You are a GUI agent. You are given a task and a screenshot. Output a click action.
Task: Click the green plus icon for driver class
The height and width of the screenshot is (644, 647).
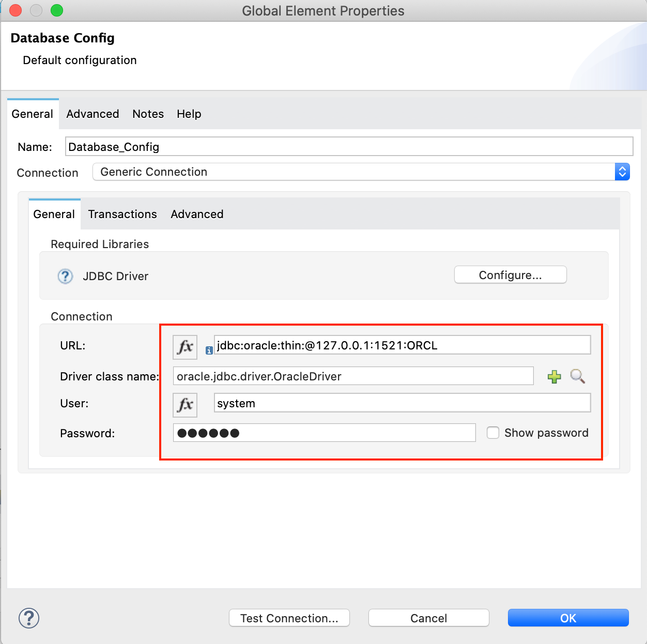[x=554, y=377]
